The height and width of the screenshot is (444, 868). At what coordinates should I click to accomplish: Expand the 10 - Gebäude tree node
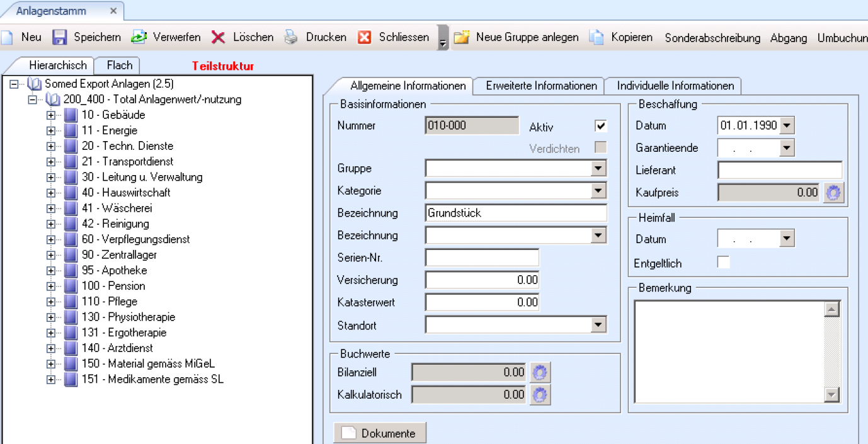tap(51, 115)
